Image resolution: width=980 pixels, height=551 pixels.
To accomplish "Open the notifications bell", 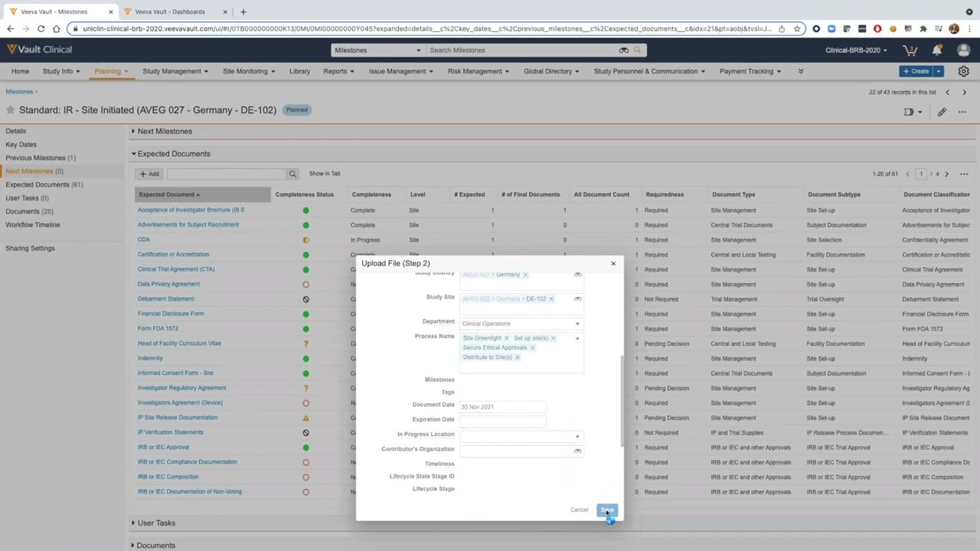I will 937,51.
